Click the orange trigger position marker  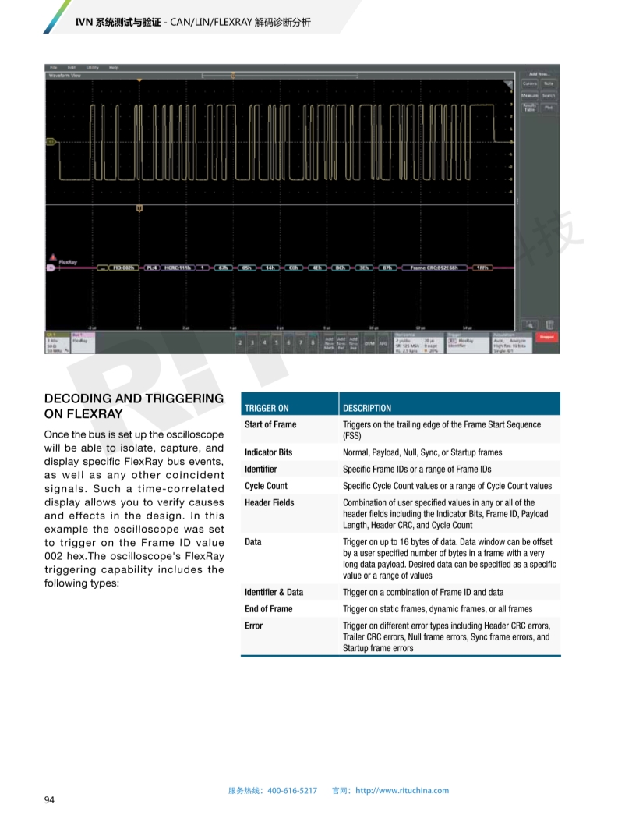click(x=139, y=80)
